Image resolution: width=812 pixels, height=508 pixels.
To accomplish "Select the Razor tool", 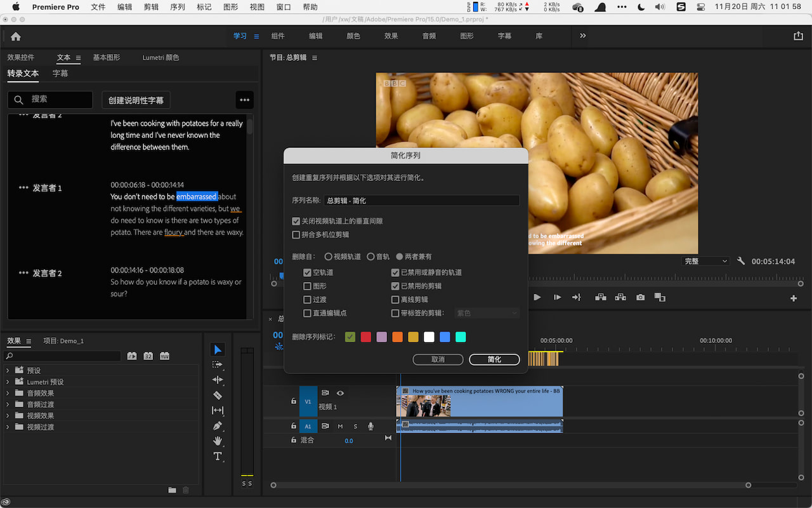I will coord(218,395).
